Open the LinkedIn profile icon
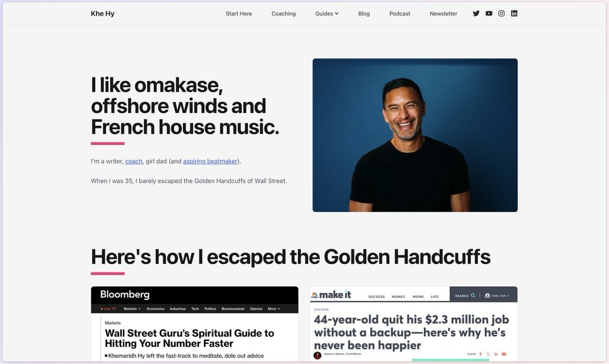Image resolution: width=609 pixels, height=364 pixels. pyautogui.click(x=514, y=14)
